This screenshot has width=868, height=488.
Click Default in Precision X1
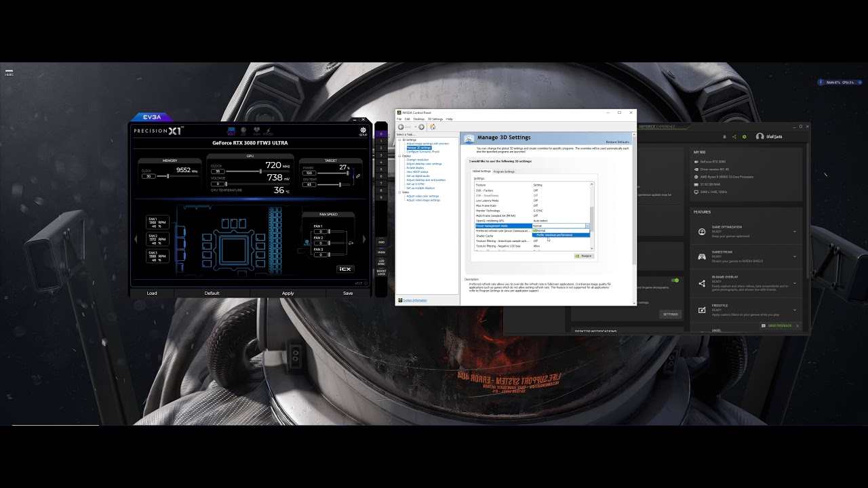point(212,293)
